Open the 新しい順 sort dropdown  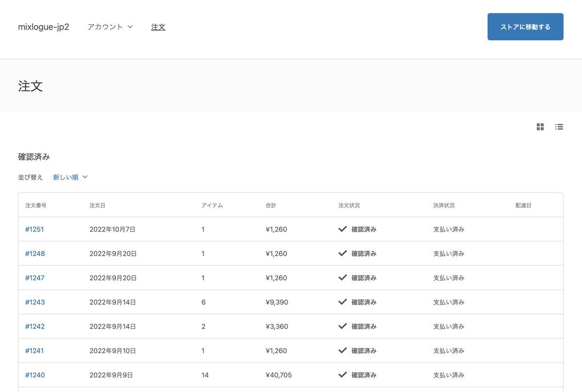pos(70,177)
